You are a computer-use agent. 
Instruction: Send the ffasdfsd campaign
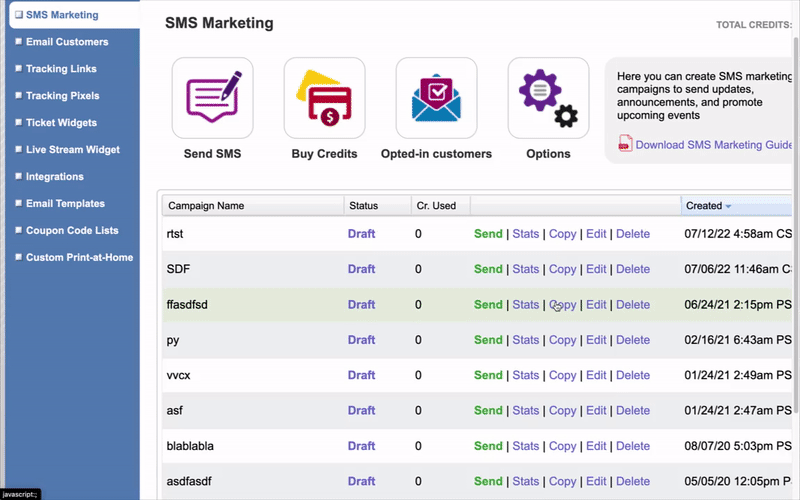click(488, 305)
